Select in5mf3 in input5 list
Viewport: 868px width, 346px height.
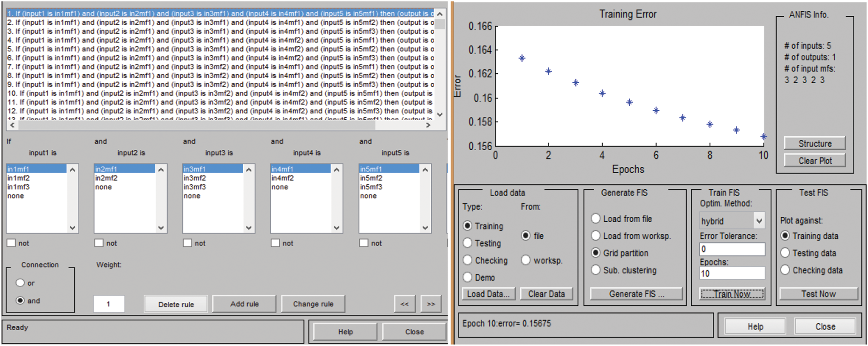(371, 187)
